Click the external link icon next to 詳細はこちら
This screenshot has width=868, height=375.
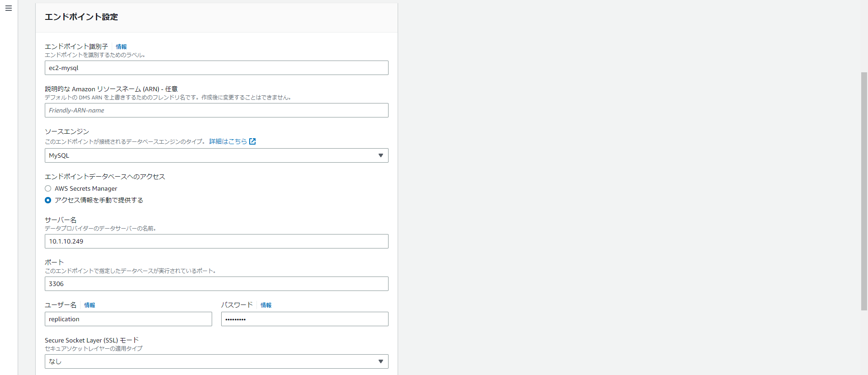tap(252, 141)
